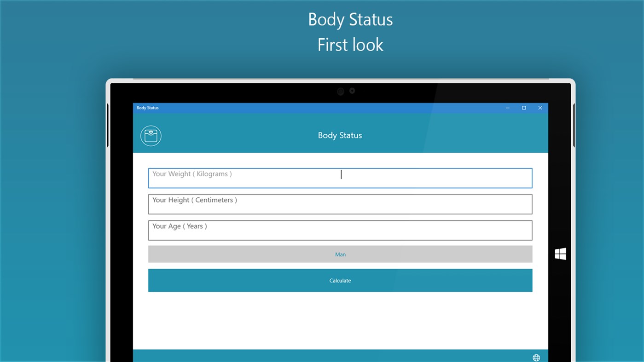This screenshot has height=362, width=644.
Task: Open language options via globe icon
Action: tap(536, 357)
